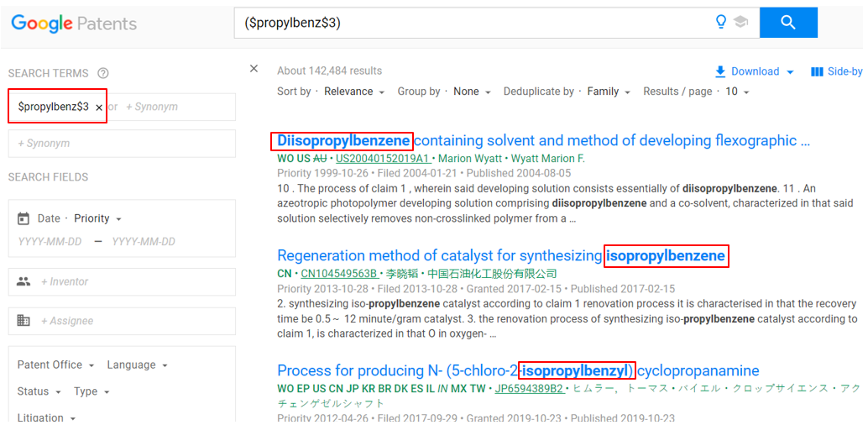
Task: Click inventor name Marion Wyatt
Action: [x=471, y=159]
